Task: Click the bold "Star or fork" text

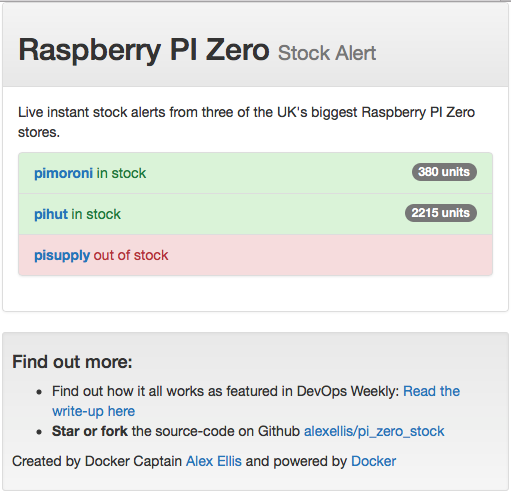Action: (x=90, y=431)
